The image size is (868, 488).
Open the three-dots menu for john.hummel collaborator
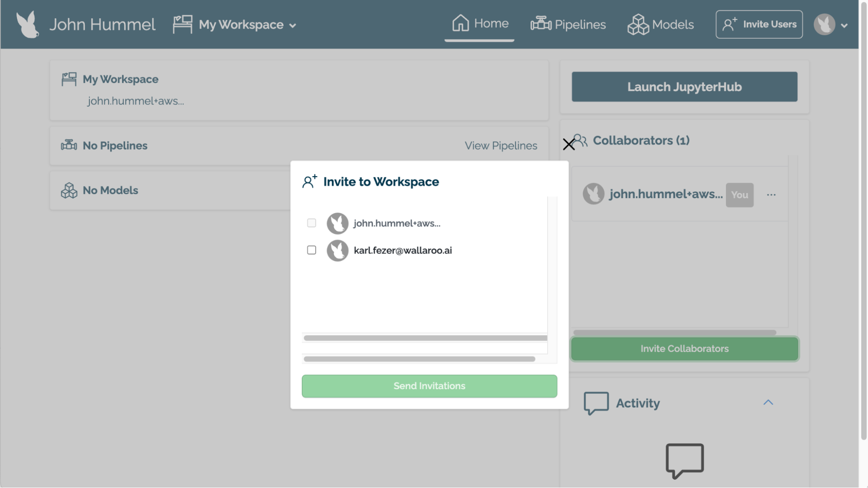[771, 195]
